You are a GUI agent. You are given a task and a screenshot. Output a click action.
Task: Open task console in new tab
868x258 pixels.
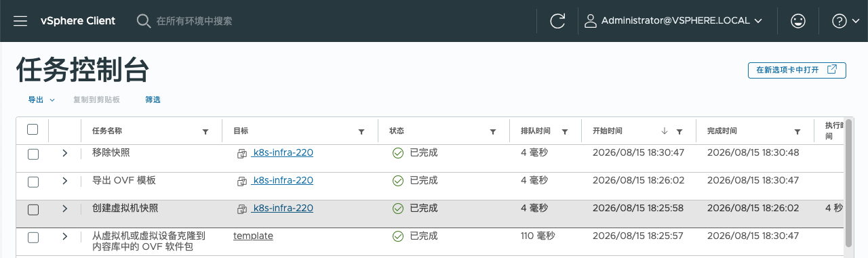[797, 70]
